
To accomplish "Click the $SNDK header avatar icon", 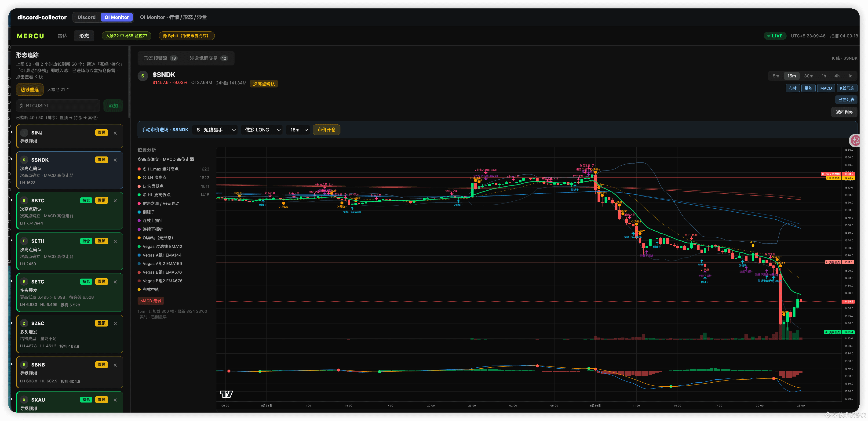I will 142,76.
